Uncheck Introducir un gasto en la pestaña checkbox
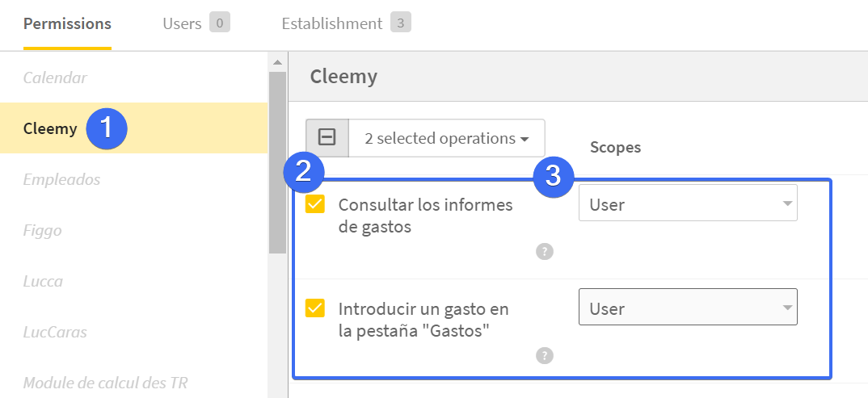 [315, 308]
